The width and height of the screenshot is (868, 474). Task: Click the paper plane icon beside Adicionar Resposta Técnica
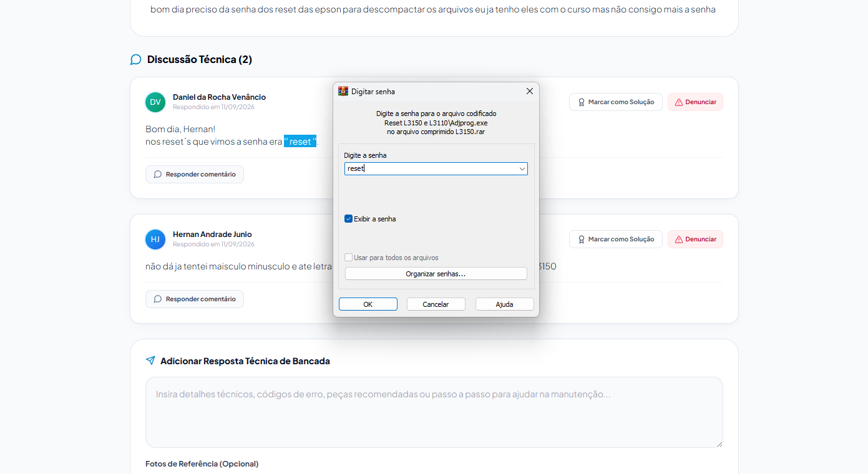pyautogui.click(x=150, y=360)
